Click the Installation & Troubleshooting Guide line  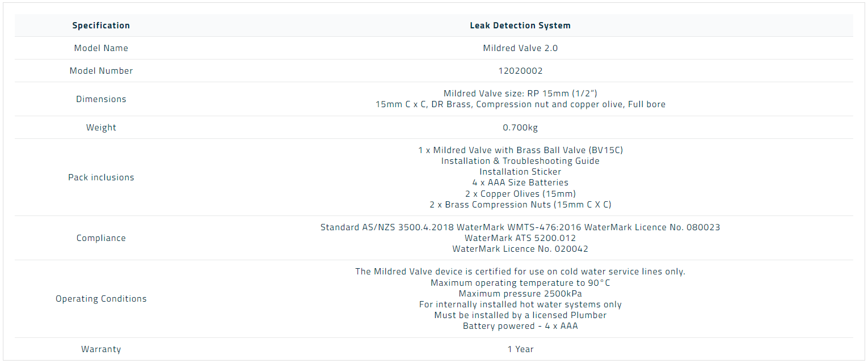pyautogui.click(x=520, y=161)
